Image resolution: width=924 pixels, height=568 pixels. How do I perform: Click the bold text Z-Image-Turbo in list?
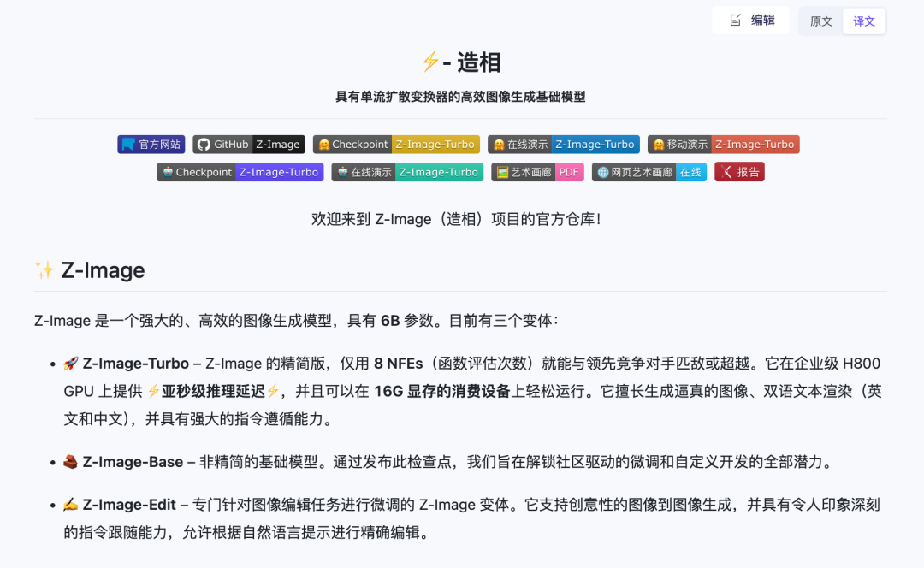[x=135, y=364]
